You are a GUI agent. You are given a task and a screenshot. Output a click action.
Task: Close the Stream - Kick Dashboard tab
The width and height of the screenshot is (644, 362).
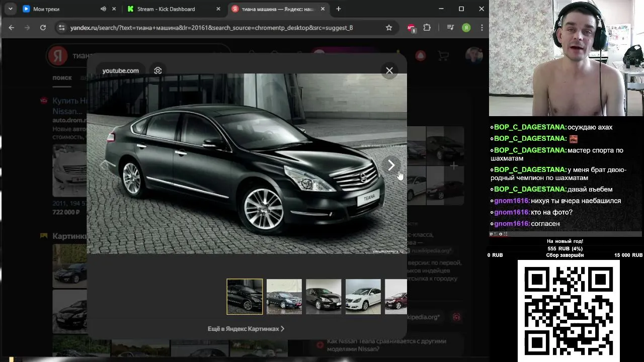point(218,9)
